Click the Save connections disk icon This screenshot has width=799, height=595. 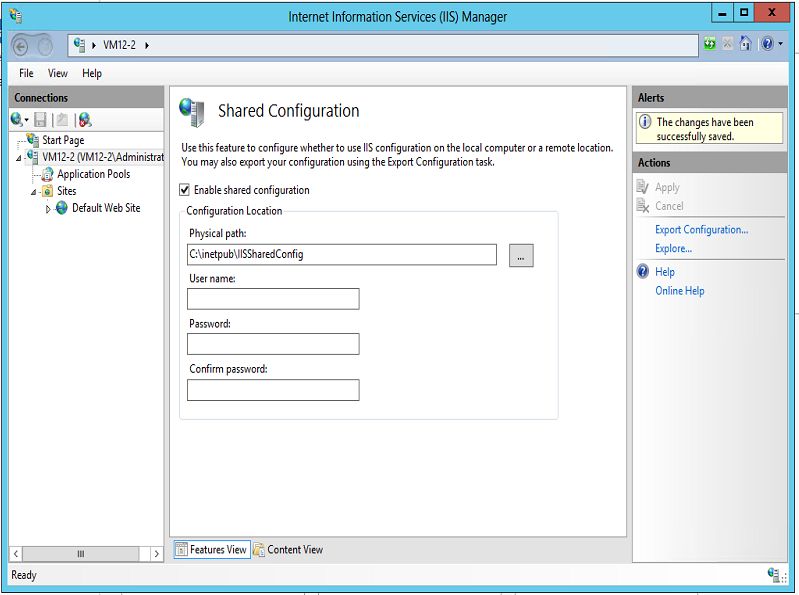click(x=40, y=120)
